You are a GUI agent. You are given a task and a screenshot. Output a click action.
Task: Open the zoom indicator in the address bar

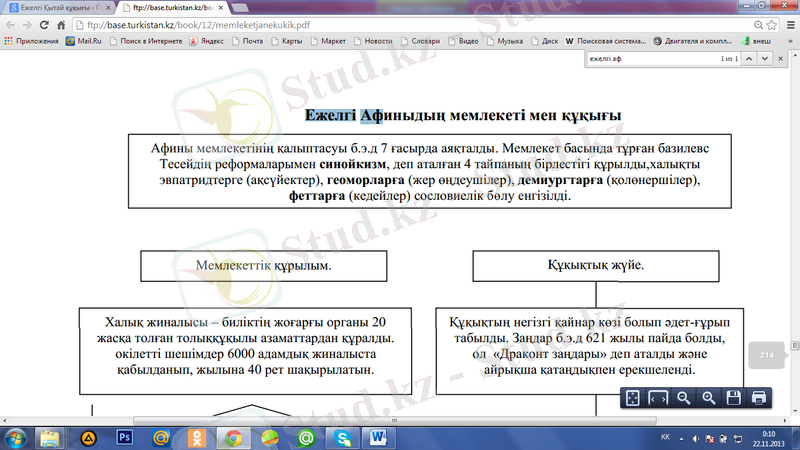coord(758,25)
